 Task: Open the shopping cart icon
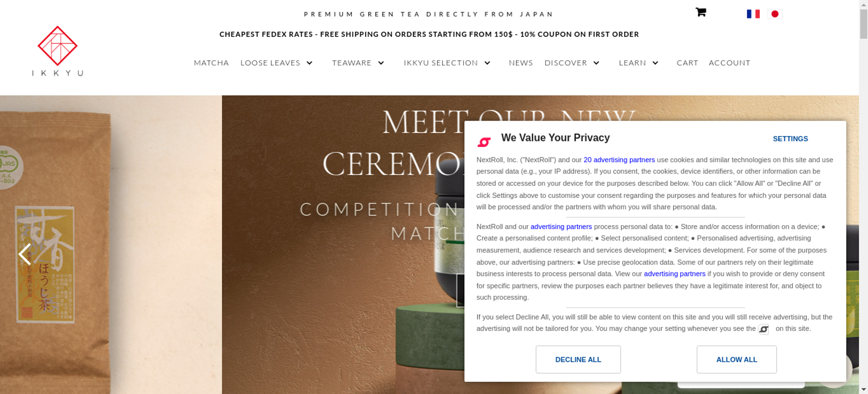[700, 12]
